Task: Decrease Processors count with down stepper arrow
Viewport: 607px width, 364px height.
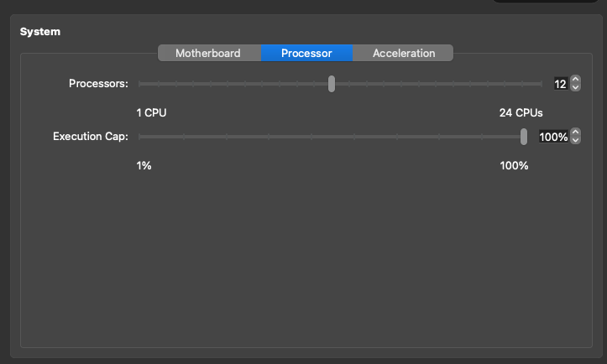Action: (575, 87)
